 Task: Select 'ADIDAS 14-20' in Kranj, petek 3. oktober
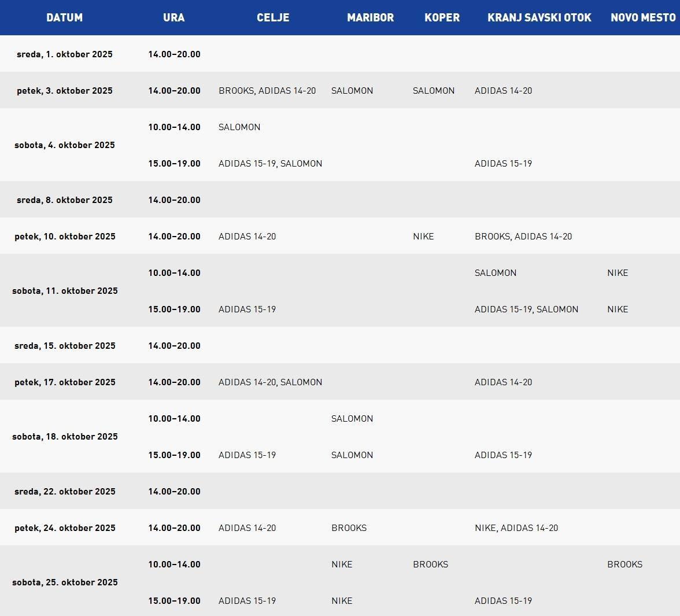[503, 91]
